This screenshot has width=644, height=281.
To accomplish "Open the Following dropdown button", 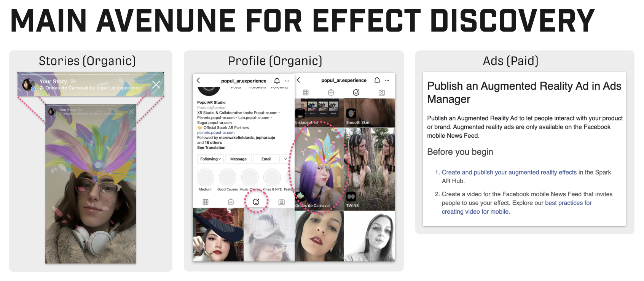I will (210, 159).
